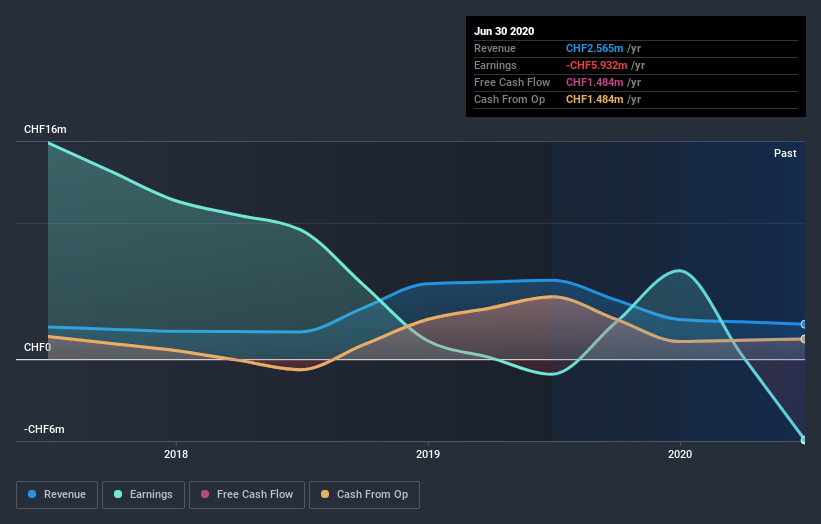Click the 'Past' label in chart

[785, 153]
